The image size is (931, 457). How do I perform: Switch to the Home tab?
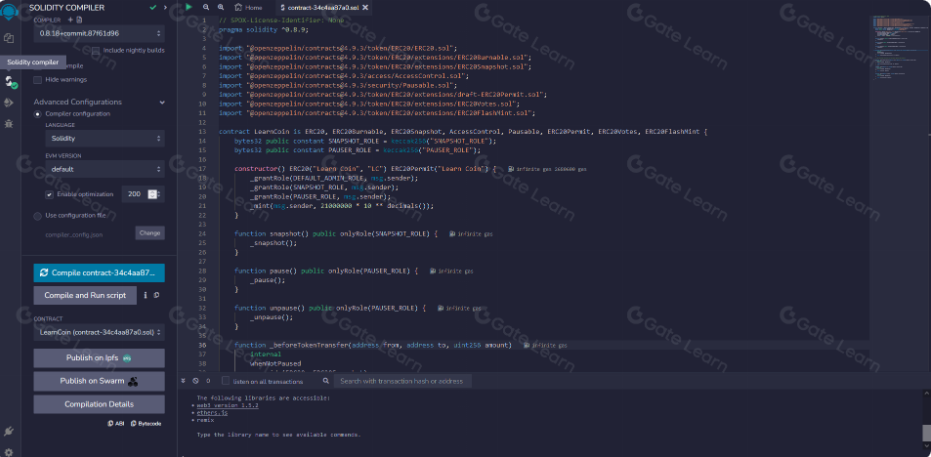pyautogui.click(x=248, y=7)
